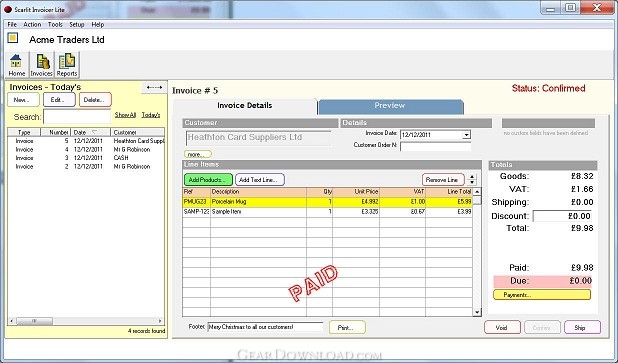Open the Home toolbar icon
618x363 pixels.
point(17,65)
